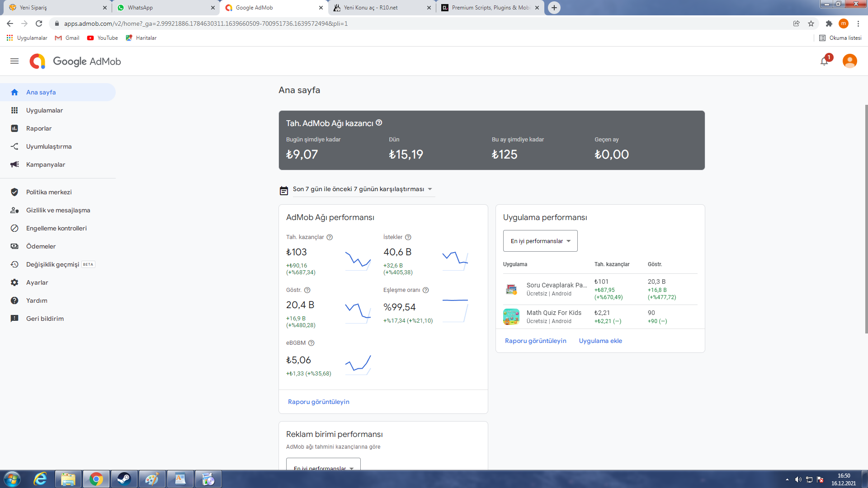868x488 pixels.
Task: Click the share page icon in address bar
Action: pos(797,23)
